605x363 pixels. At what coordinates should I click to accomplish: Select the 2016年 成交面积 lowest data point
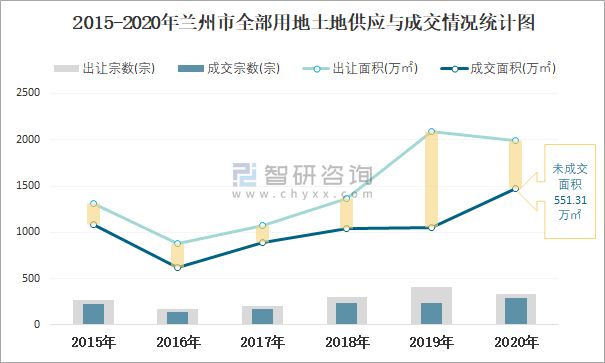click(177, 267)
